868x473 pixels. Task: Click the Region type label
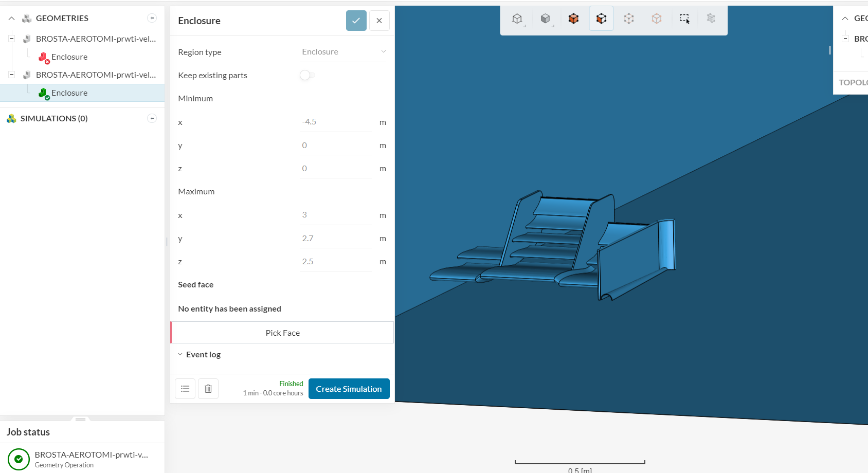coord(200,52)
